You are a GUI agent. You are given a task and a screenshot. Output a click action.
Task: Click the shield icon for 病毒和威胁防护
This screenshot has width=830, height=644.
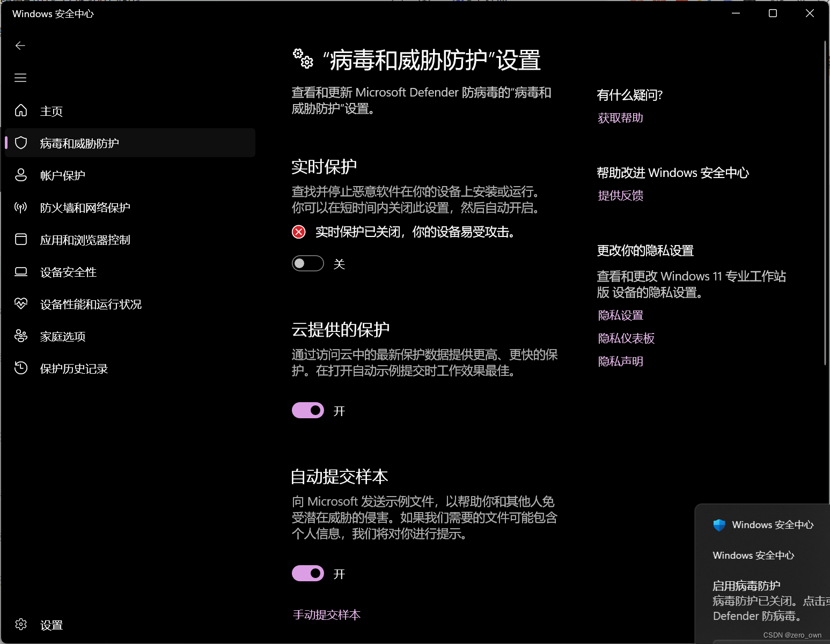21,143
